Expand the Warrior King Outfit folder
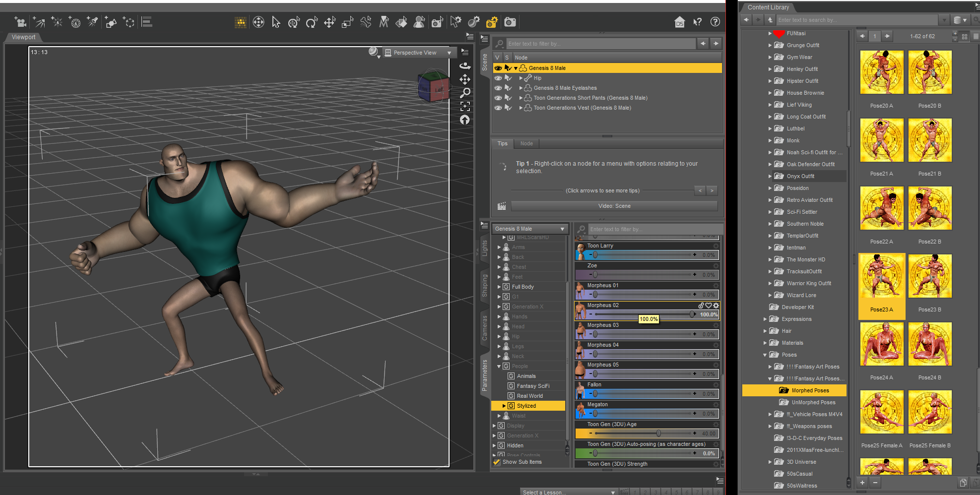The image size is (980, 495). [x=770, y=283]
